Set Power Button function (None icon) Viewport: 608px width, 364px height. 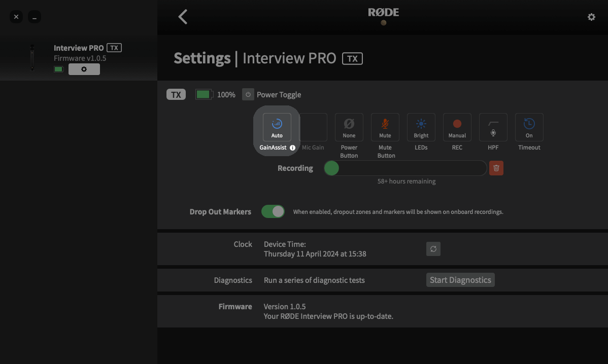coord(349,127)
